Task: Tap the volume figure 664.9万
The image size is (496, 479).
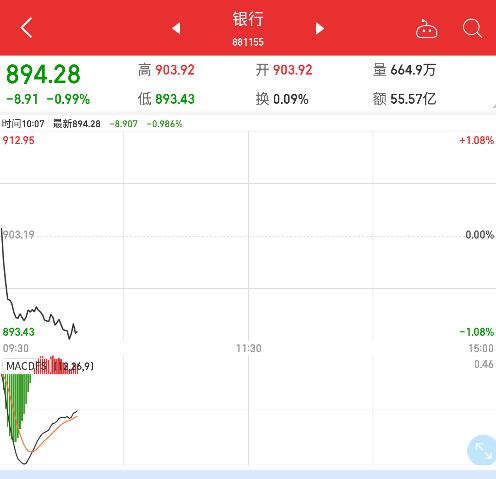Action: (413, 70)
